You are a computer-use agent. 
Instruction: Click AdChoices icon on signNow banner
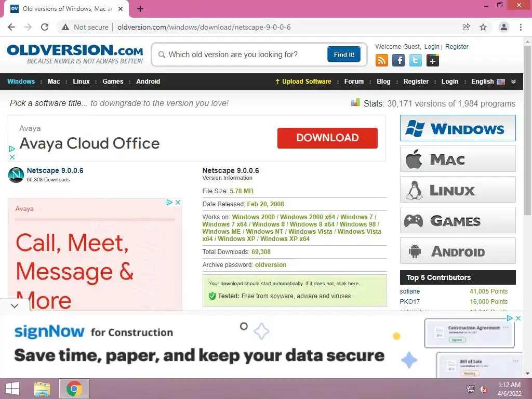(510, 318)
